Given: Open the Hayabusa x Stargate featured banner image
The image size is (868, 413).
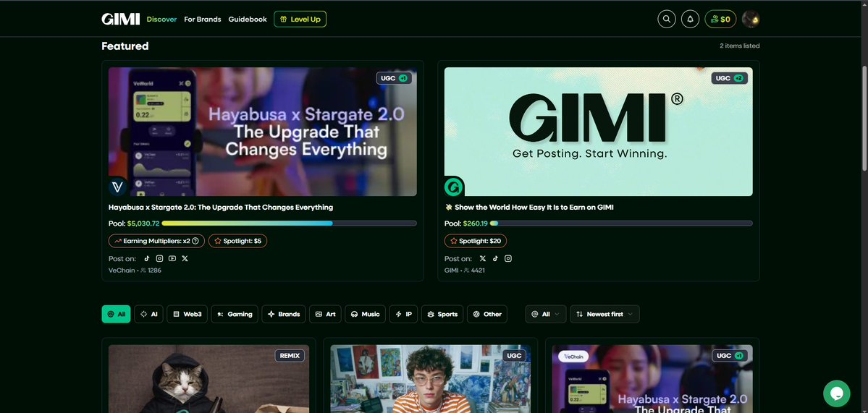Looking at the screenshot, I should pyautogui.click(x=262, y=132).
